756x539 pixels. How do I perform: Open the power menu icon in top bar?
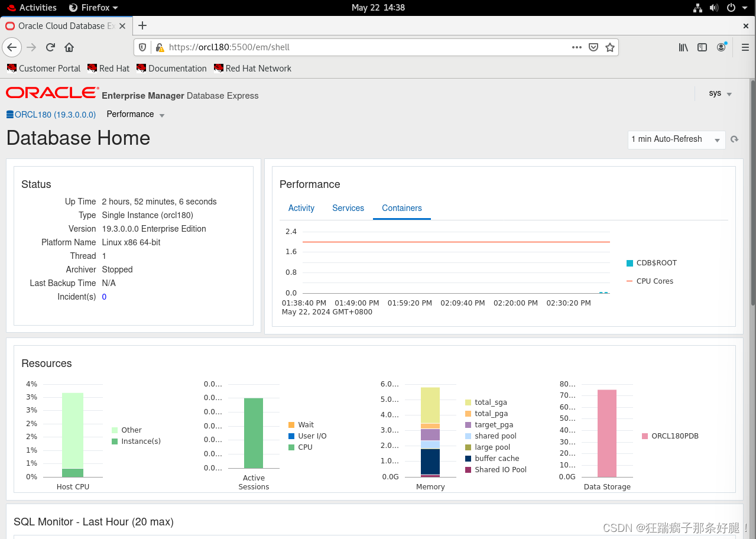(731, 8)
